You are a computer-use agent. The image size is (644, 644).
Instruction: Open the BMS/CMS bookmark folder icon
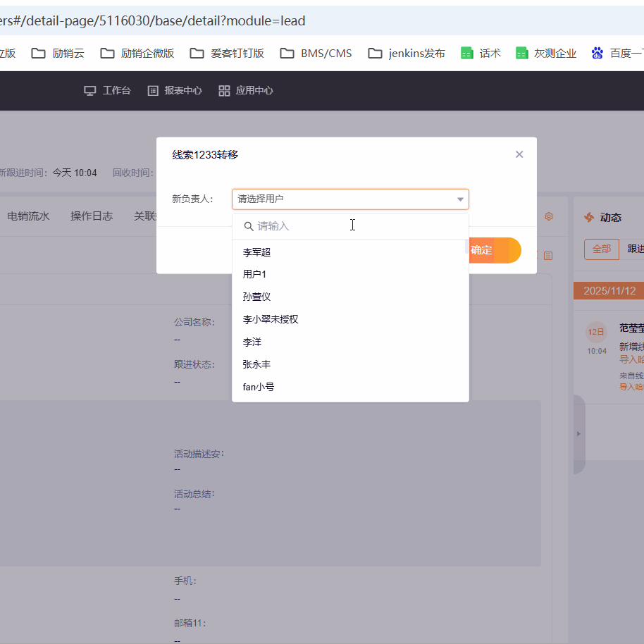[x=286, y=52]
